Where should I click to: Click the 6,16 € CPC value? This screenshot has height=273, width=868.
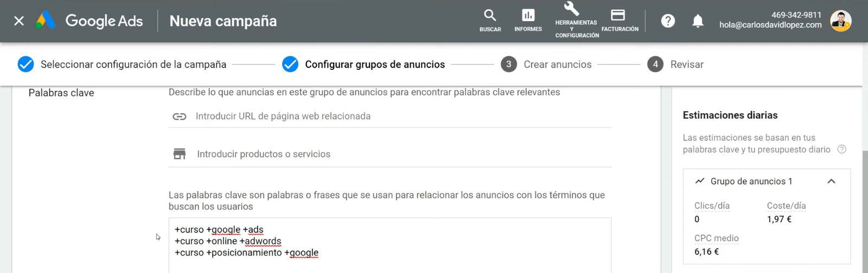click(x=706, y=252)
